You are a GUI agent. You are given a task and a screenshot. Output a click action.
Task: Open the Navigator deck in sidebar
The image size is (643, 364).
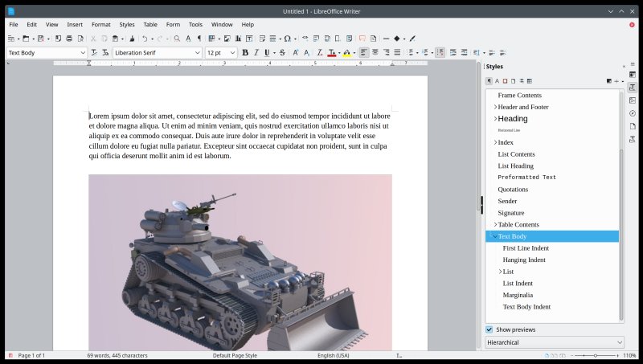pos(633,113)
